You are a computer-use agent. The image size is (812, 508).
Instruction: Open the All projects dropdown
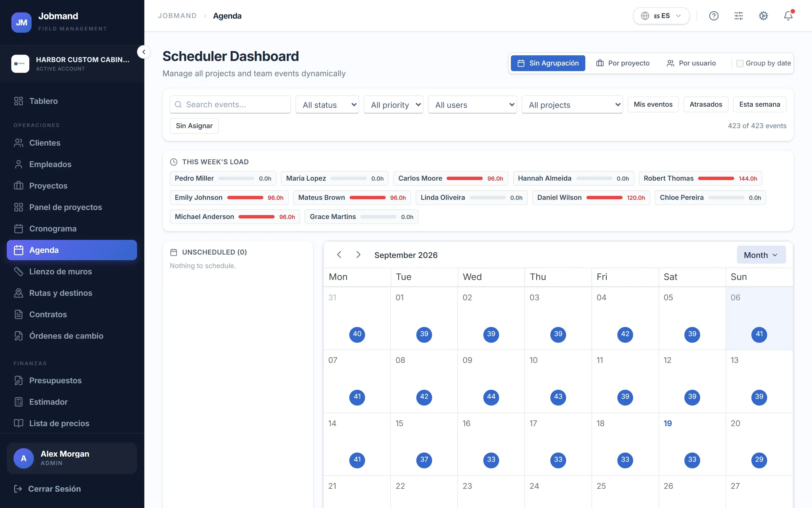[x=572, y=105]
